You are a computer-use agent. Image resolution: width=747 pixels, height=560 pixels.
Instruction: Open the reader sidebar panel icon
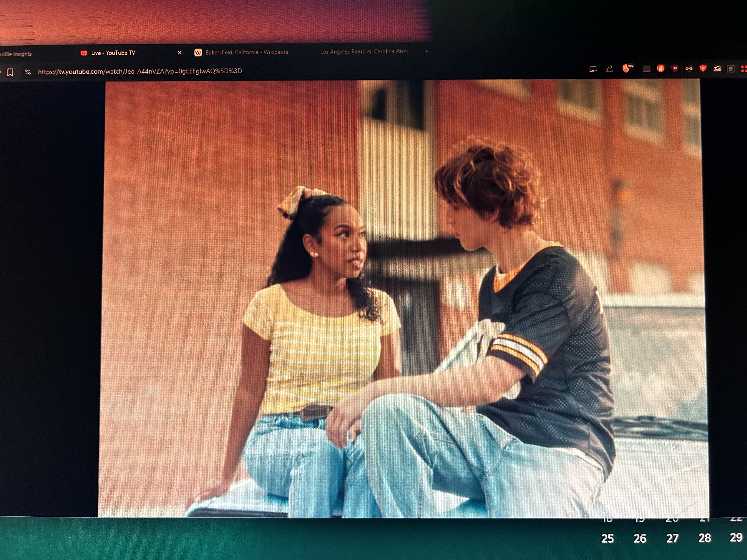point(731,69)
